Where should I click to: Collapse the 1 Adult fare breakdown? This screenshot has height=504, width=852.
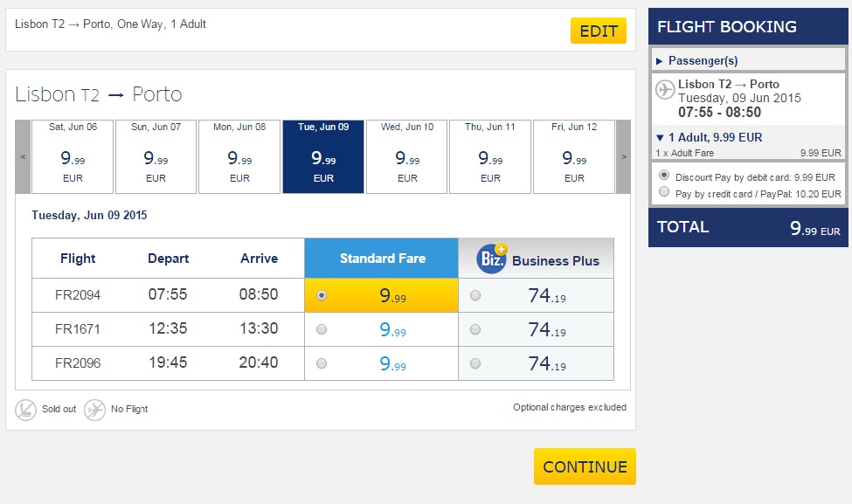pyautogui.click(x=709, y=137)
